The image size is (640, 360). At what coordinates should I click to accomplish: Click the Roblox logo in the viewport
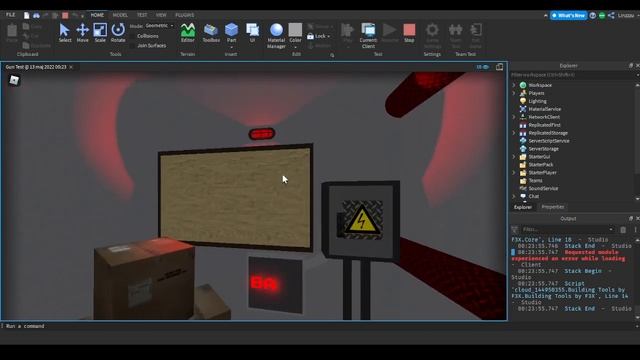(x=14, y=80)
